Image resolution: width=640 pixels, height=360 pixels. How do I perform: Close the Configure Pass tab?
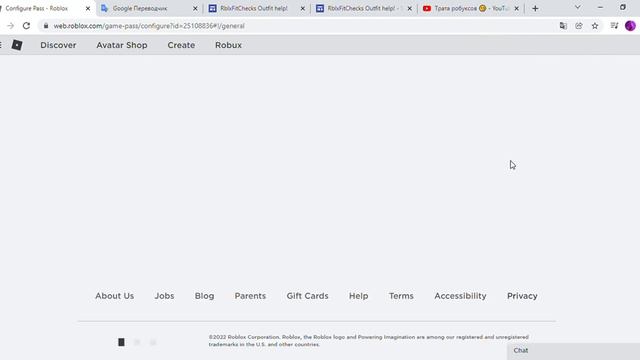[88, 8]
